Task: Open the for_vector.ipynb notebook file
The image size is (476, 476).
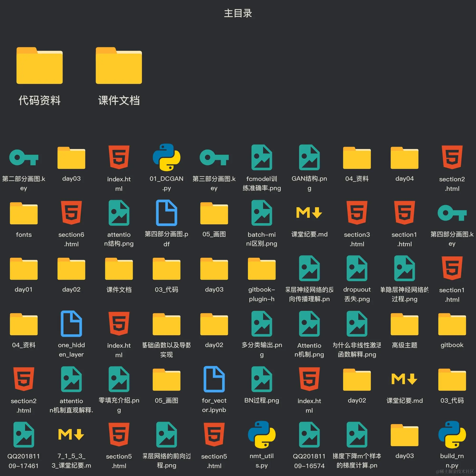Action: pyautogui.click(x=214, y=379)
